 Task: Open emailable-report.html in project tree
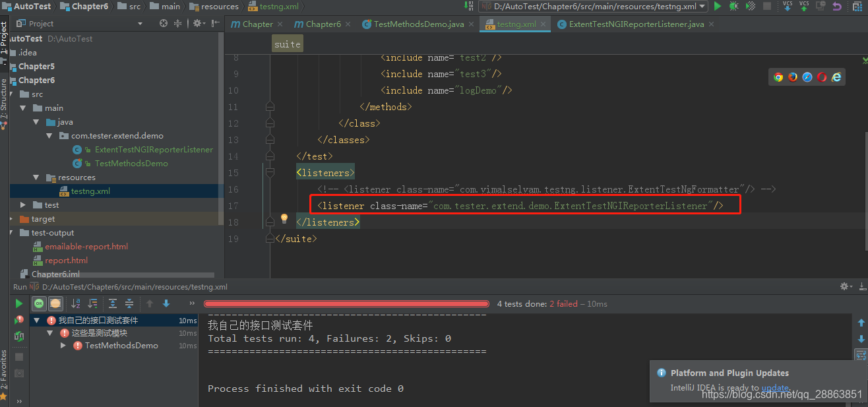(86, 247)
